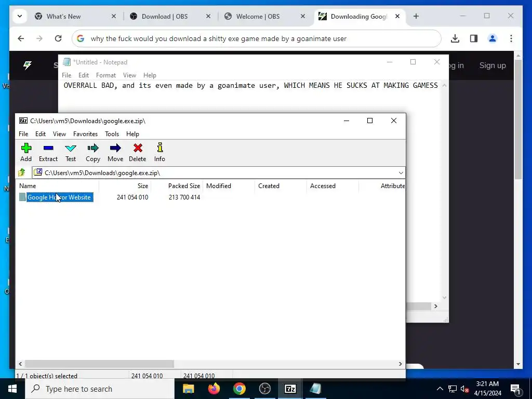Sort list by Accessed column
Screen dimensions: 532x399
tap(333, 186)
